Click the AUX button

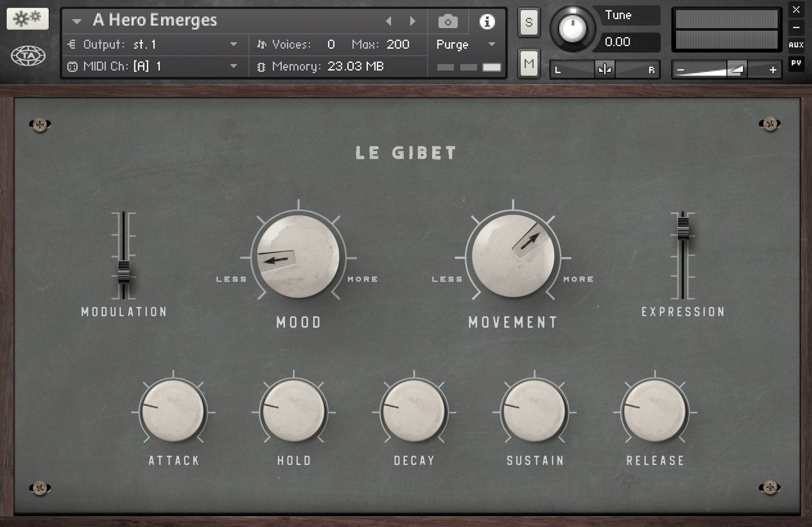[x=796, y=45]
